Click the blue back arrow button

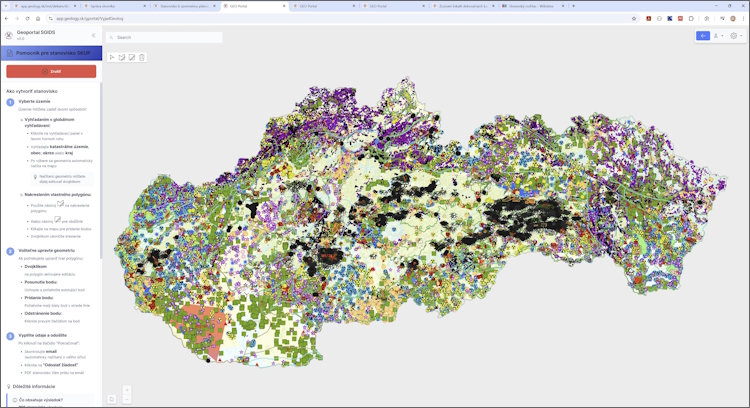(703, 36)
